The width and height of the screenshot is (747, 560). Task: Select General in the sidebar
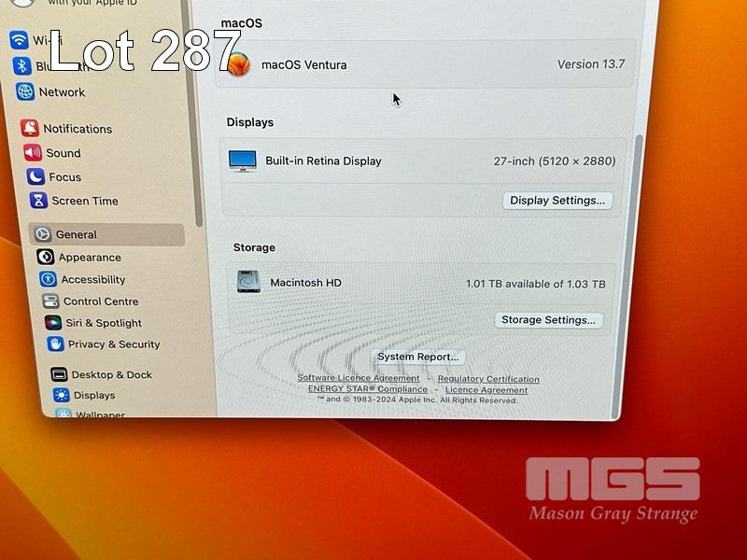coord(76,234)
